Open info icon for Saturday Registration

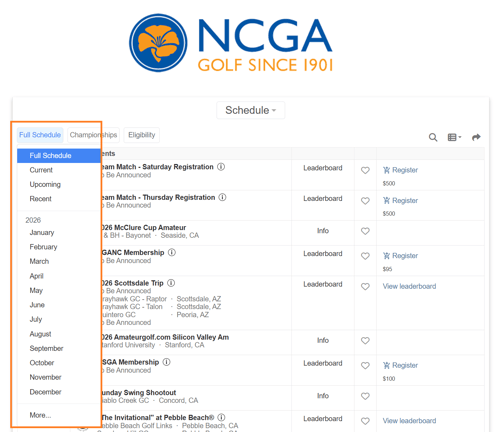pos(221,167)
